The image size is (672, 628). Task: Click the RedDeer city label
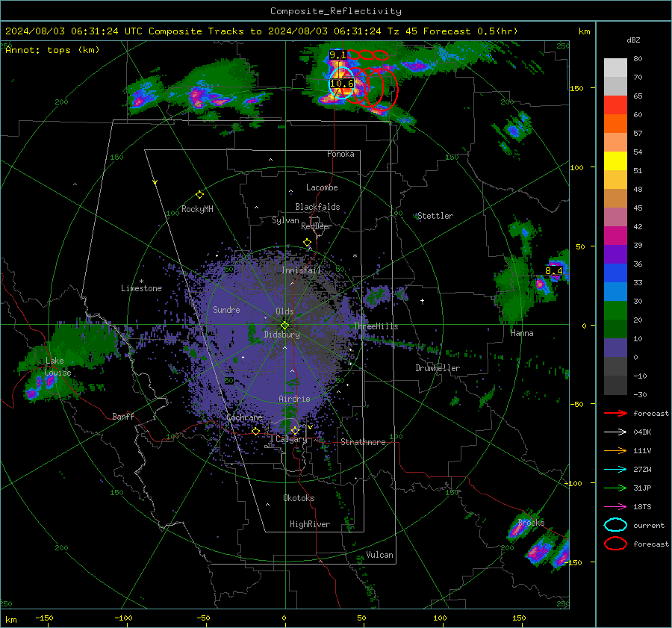[x=317, y=226]
